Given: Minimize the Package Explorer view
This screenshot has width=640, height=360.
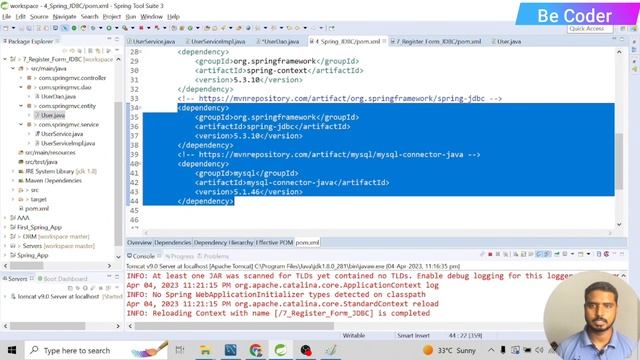Looking at the screenshot, I should 109,39.
